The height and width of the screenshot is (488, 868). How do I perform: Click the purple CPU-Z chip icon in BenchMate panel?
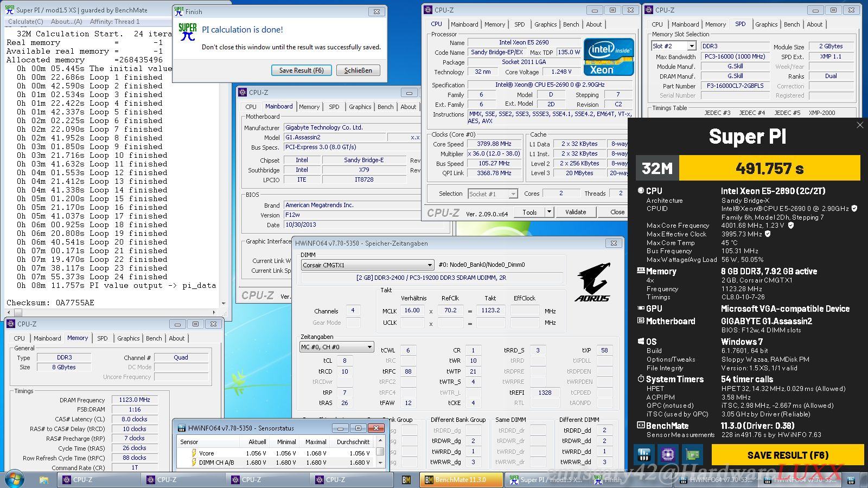point(668,454)
